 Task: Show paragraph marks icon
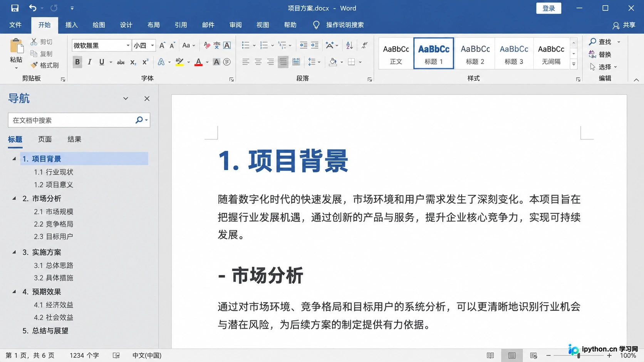click(x=364, y=45)
